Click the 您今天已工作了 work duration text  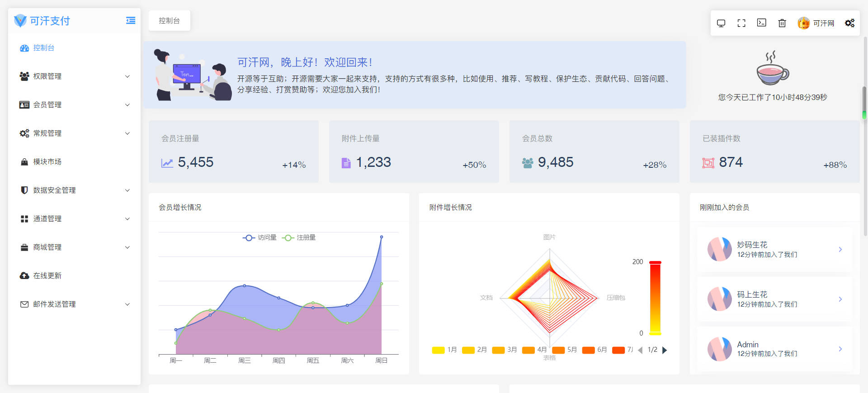tap(773, 97)
